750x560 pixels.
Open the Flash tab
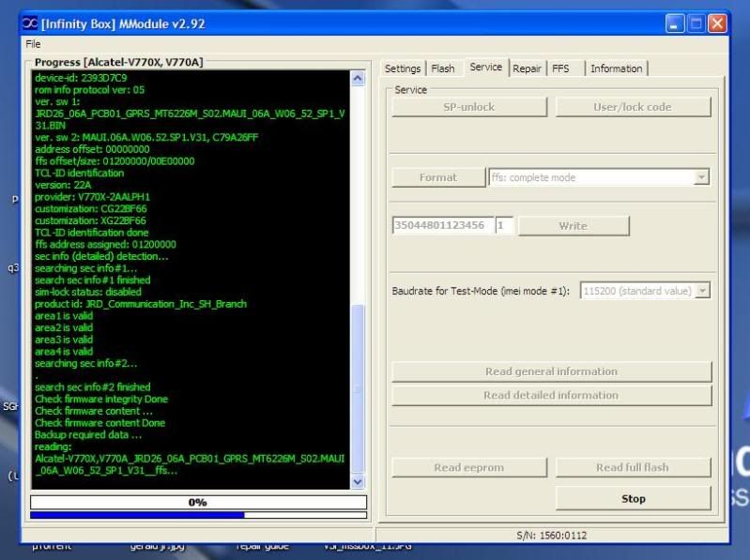443,68
